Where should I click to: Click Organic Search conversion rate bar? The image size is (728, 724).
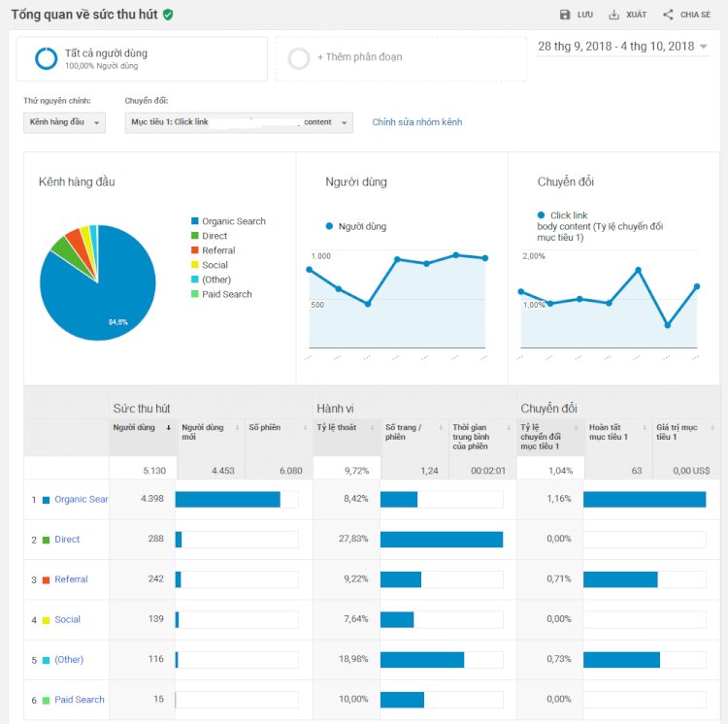coord(645,500)
